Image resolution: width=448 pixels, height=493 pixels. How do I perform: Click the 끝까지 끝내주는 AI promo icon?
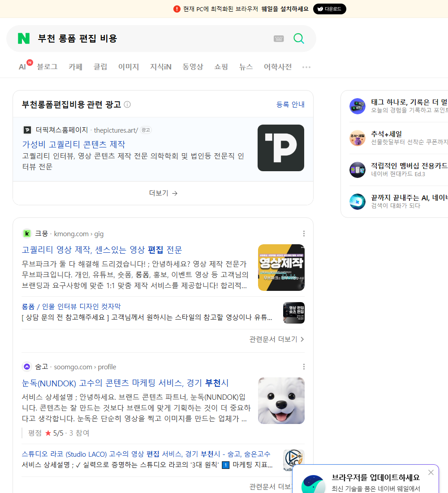[358, 202]
